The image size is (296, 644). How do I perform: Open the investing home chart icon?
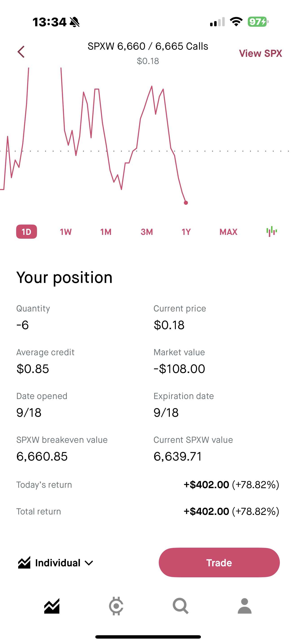(52, 606)
